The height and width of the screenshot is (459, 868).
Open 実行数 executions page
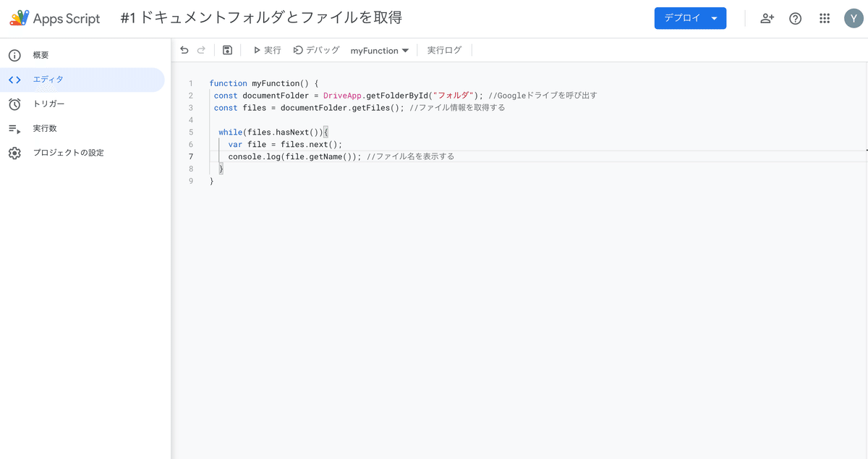(45, 129)
